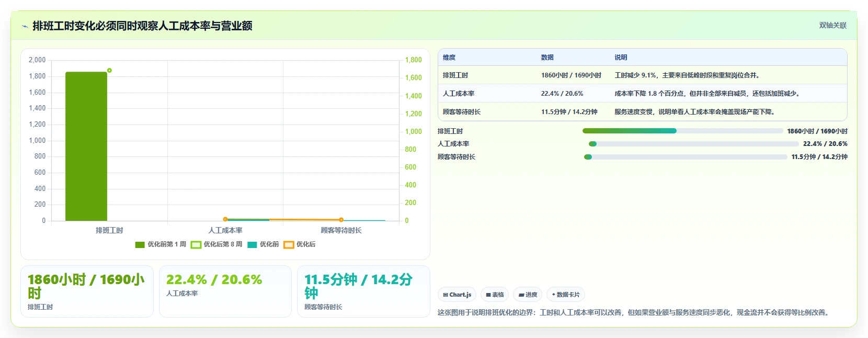
Task: Toggle the teal 优化前 legend series
Action: tap(263, 244)
